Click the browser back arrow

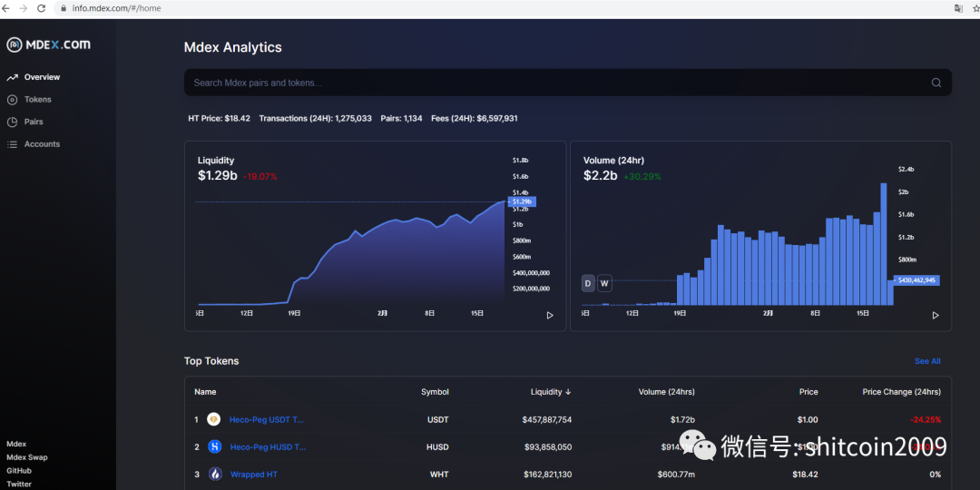tap(6, 9)
